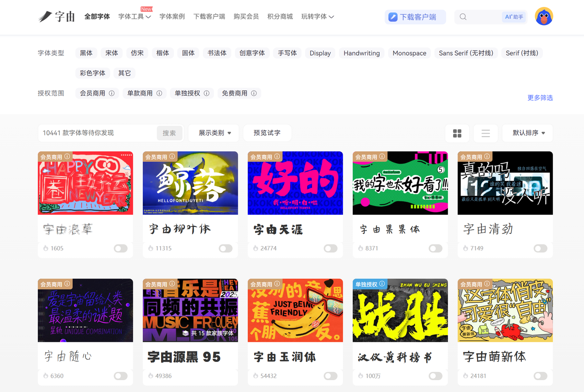Select the 彩色字体 filter tag
The width and height of the screenshot is (584, 392).
click(93, 73)
